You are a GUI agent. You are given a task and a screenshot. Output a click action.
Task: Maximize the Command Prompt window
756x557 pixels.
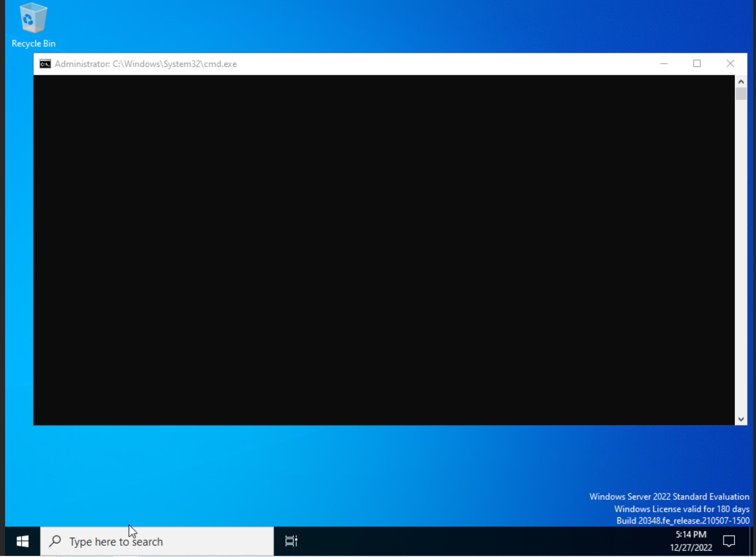(696, 64)
